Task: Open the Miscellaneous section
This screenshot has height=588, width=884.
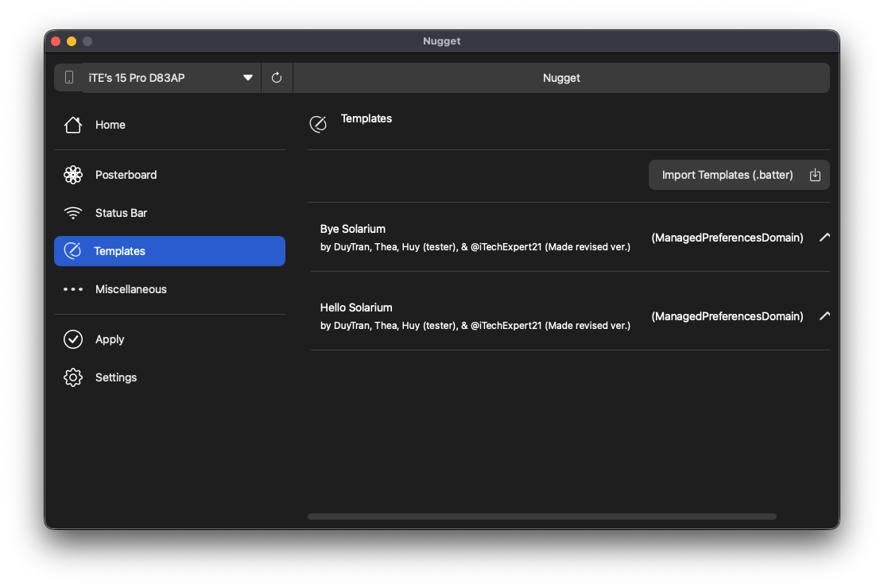Action: 169,289
